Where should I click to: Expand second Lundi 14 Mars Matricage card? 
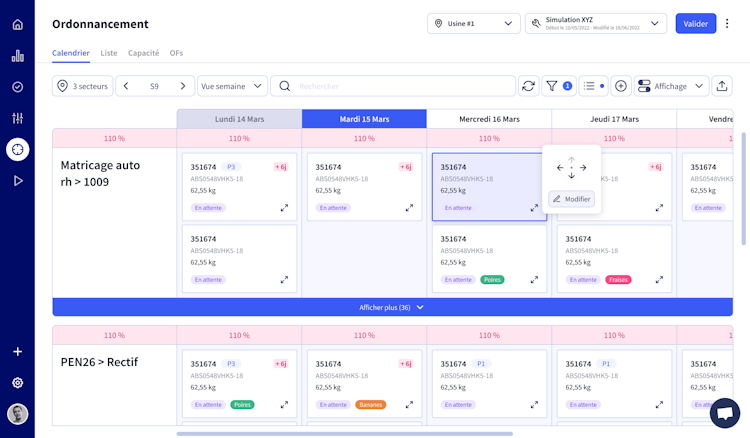point(284,280)
